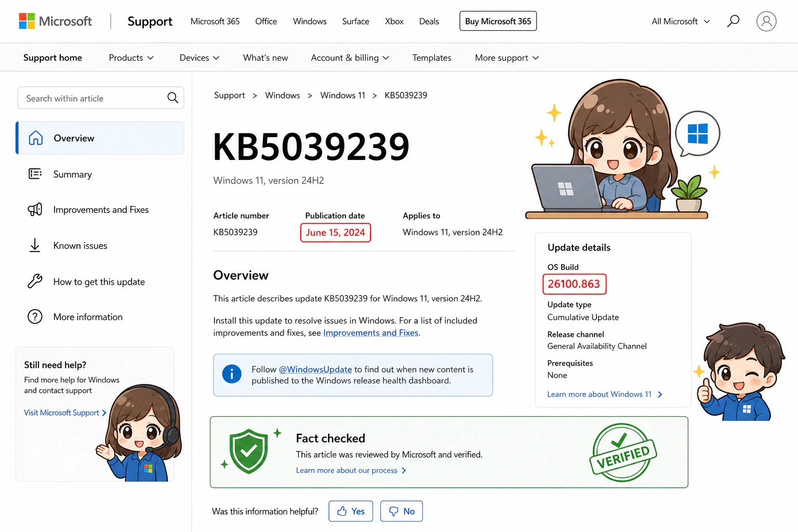Open Office in top navigation

pyautogui.click(x=266, y=21)
